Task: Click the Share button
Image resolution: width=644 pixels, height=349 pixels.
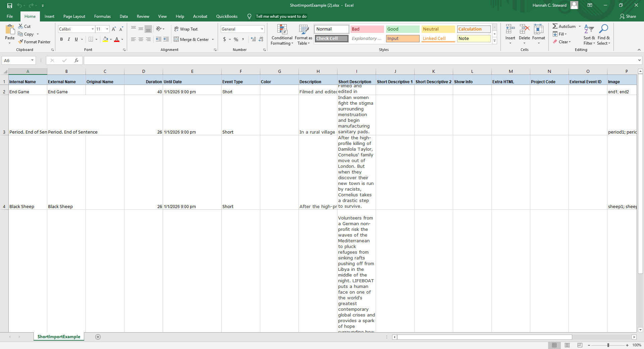Action: [628, 16]
